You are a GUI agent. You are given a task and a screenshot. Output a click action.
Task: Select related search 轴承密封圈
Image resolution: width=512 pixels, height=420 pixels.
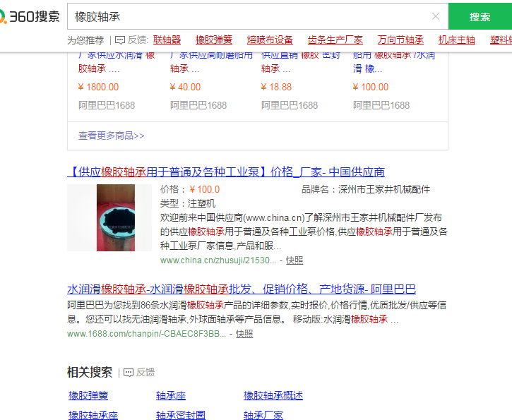click(x=181, y=415)
